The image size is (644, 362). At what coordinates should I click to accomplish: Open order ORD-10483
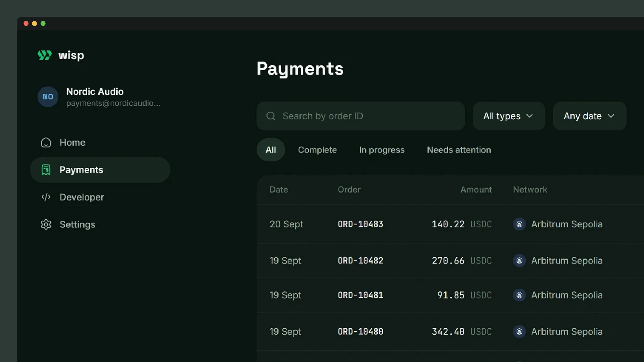click(x=360, y=224)
